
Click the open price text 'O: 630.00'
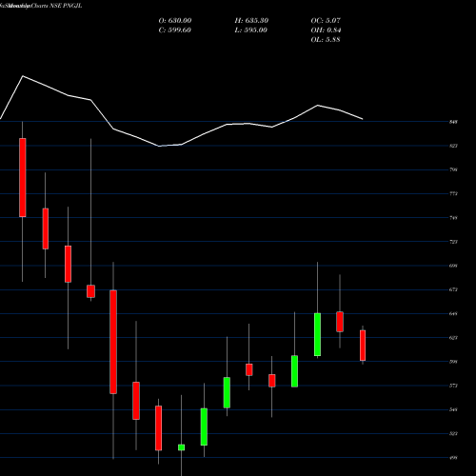pos(175,21)
